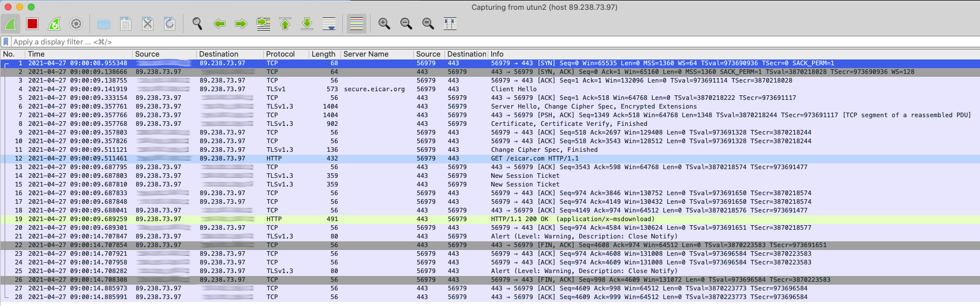Zoom out on packet list text
This screenshot has height=306, width=980.
point(406,24)
